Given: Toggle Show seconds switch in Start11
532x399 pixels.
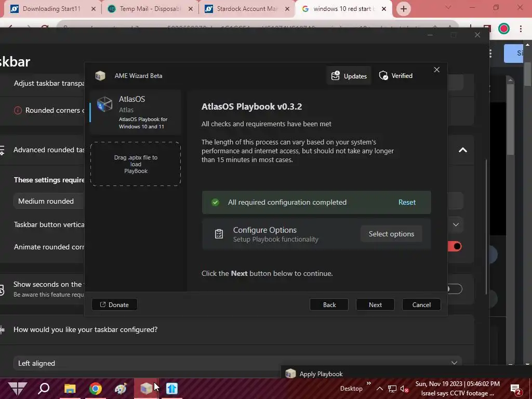Looking at the screenshot, I should [455, 289].
